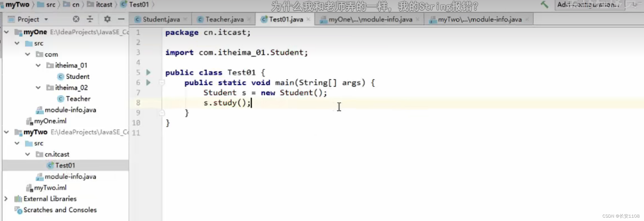Switch to the Student.java tab
The image size is (644, 221).
pos(161,19)
